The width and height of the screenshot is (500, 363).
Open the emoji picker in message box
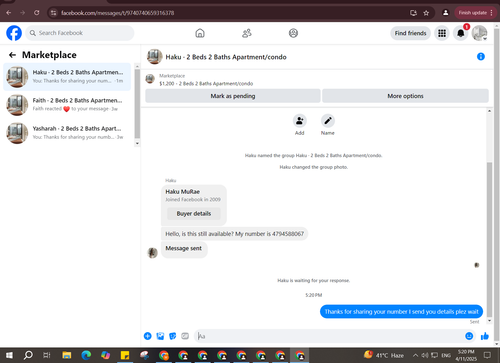[469, 336]
